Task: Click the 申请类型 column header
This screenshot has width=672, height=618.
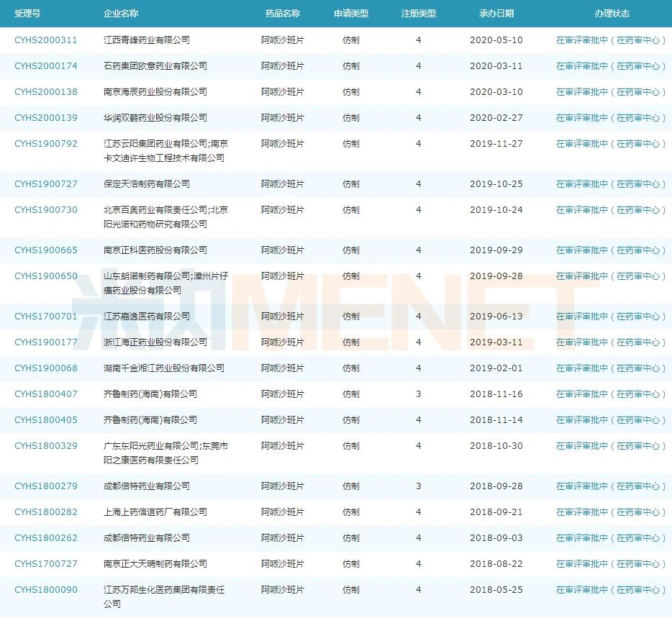Action: [351, 13]
